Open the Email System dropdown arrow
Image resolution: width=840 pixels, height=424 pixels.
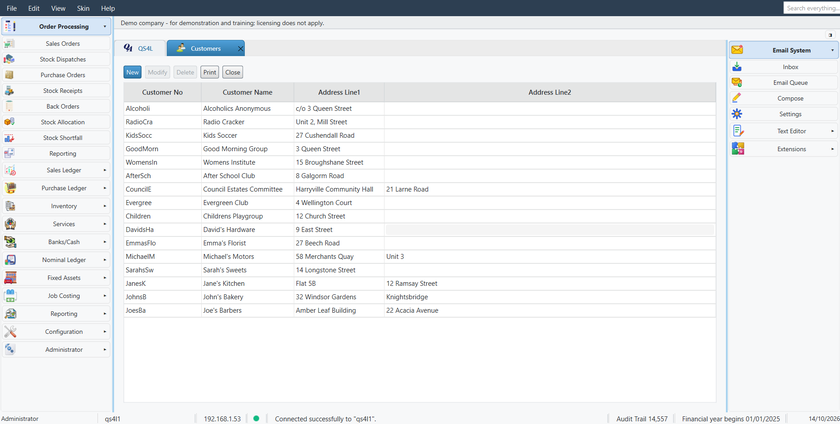point(832,50)
